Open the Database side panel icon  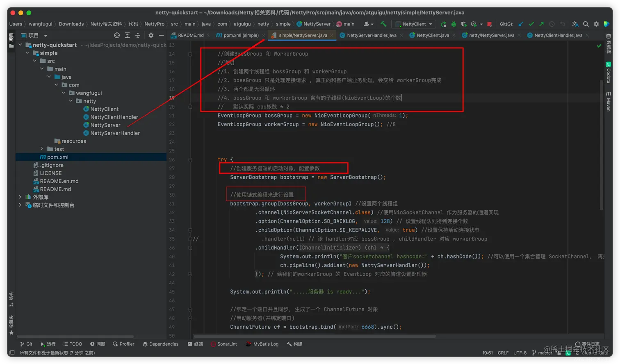[609, 43]
